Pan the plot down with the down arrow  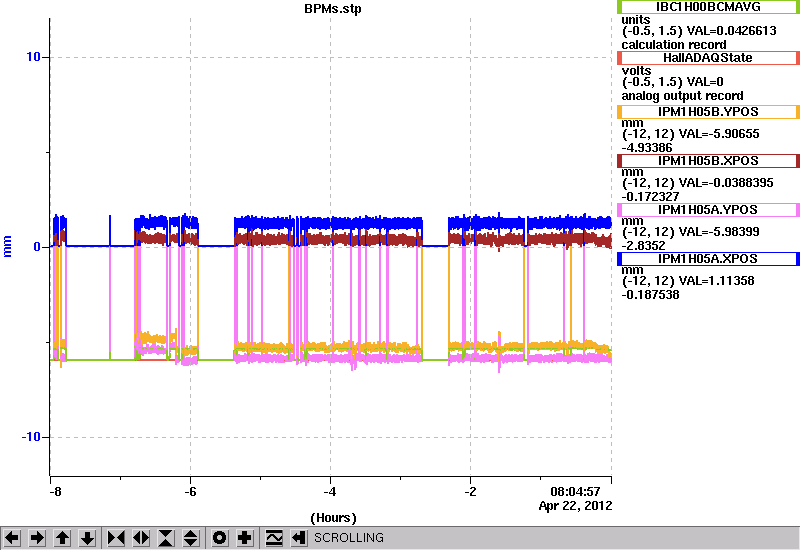pos(88,538)
